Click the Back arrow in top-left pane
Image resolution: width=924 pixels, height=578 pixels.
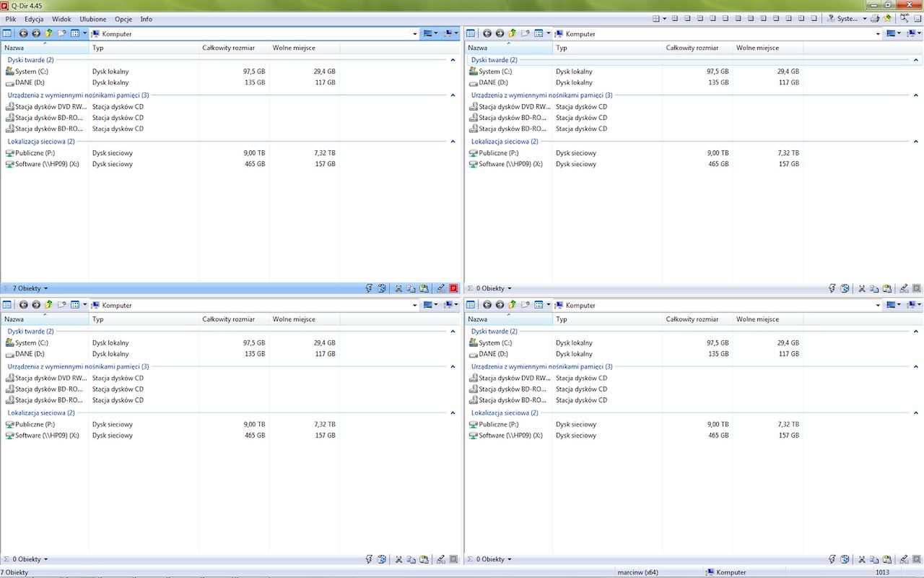23,33
